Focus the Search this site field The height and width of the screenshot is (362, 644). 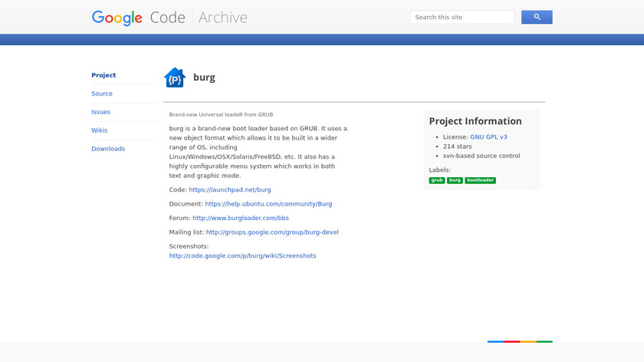click(x=462, y=18)
